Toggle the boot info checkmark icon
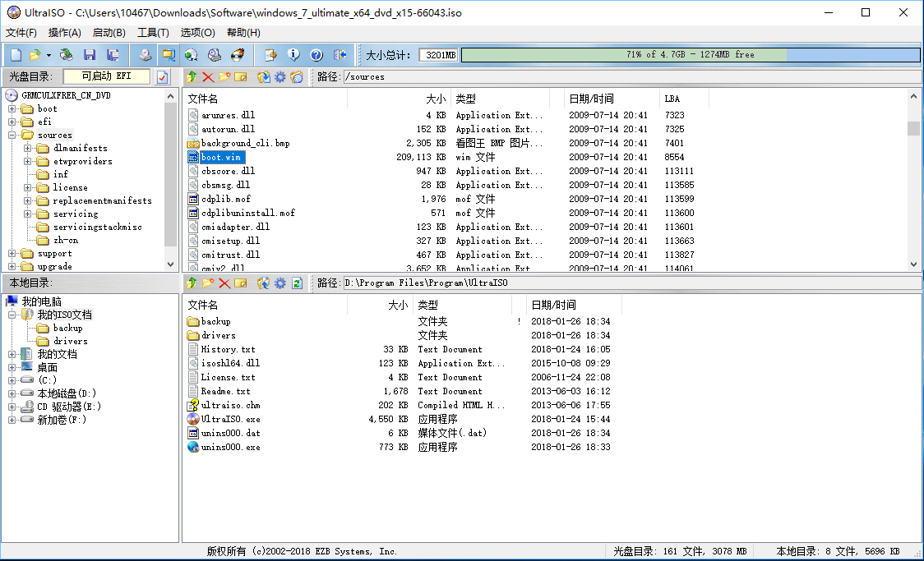This screenshot has height=561, width=924. click(x=162, y=77)
